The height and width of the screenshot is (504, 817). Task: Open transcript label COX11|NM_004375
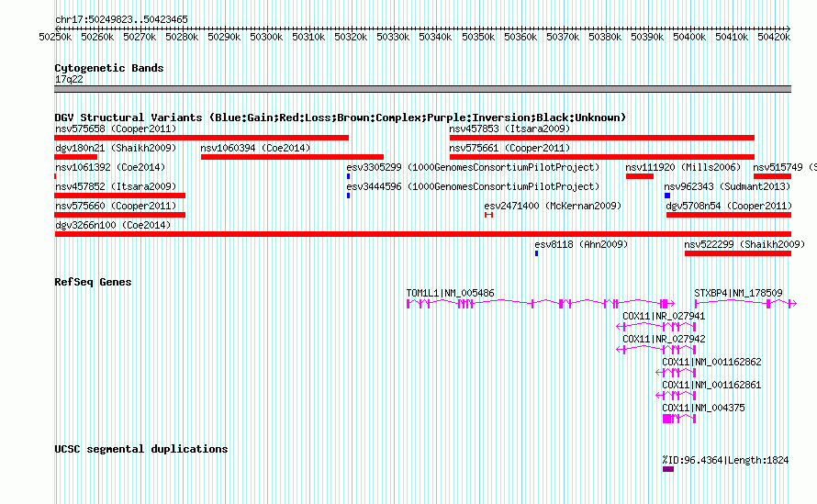(703, 408)
